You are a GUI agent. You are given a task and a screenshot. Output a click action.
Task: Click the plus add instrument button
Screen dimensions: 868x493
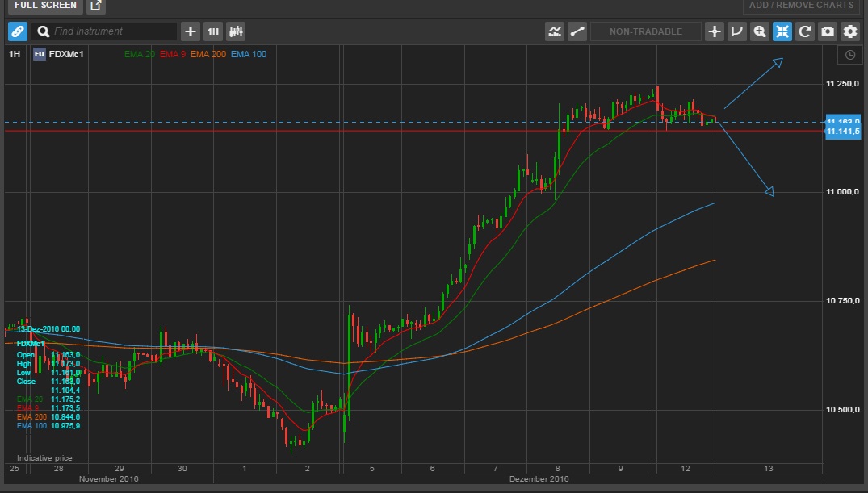[191, 31]
